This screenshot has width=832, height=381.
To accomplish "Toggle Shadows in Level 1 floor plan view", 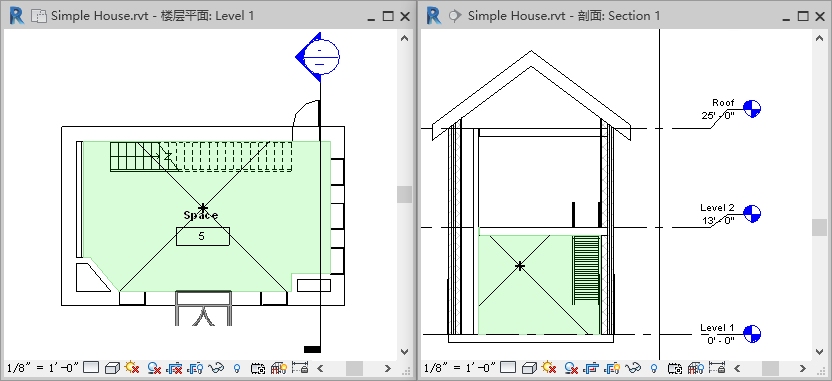I will point(154,367).
